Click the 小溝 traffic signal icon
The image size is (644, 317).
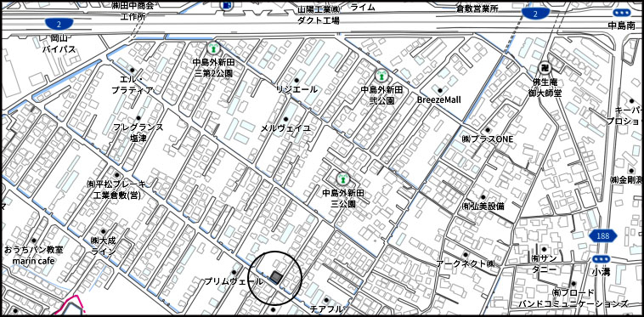(601, 259)
